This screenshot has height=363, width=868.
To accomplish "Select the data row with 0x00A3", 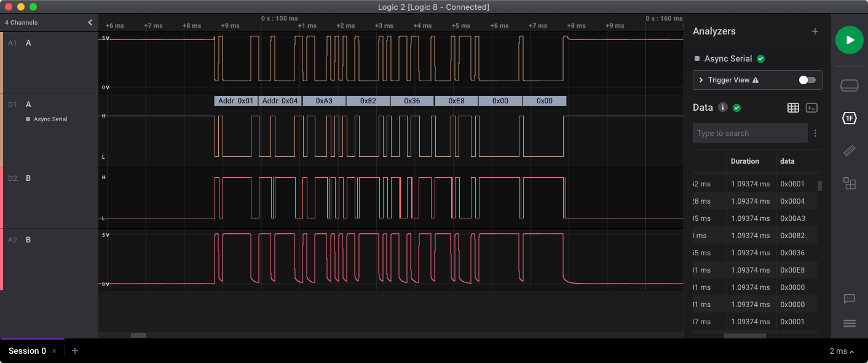I will (755, 218).
